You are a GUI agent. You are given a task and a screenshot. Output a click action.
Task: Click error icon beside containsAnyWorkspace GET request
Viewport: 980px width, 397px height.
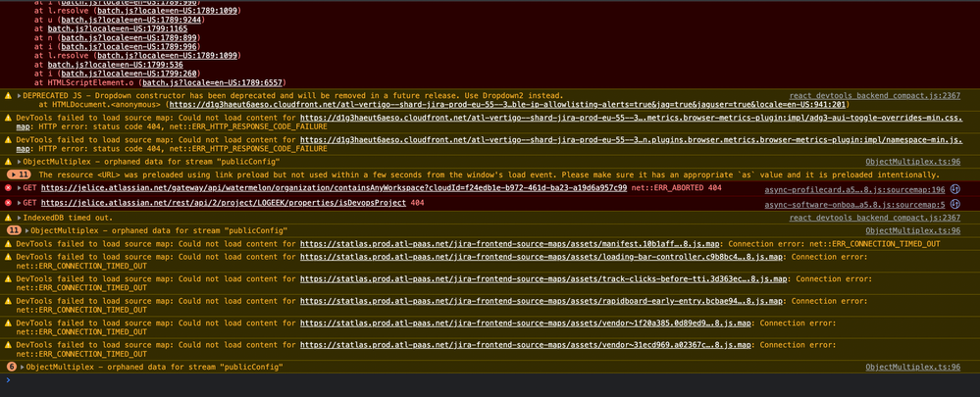(x=9, y=187)
